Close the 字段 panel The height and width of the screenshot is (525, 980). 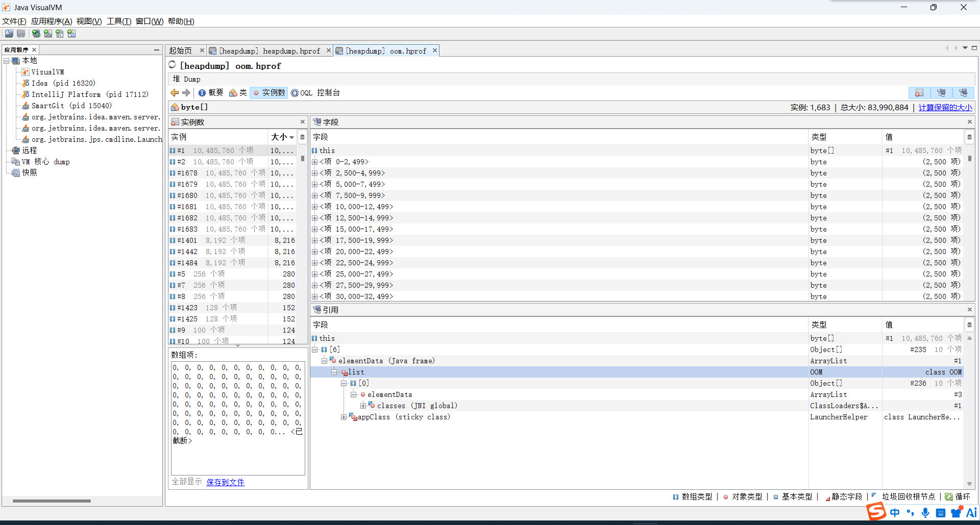click(x=970, y=122)
